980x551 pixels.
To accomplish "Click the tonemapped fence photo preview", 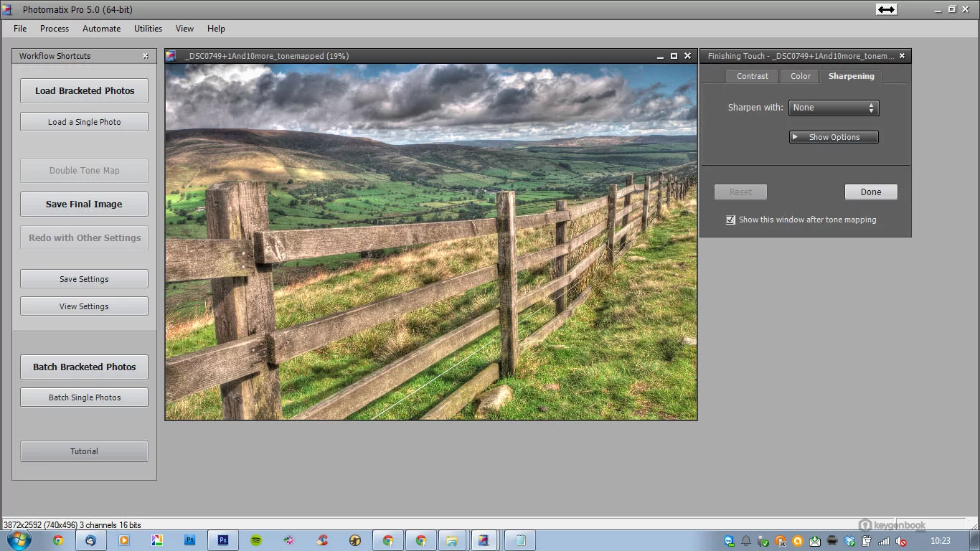I will [430, 242].
